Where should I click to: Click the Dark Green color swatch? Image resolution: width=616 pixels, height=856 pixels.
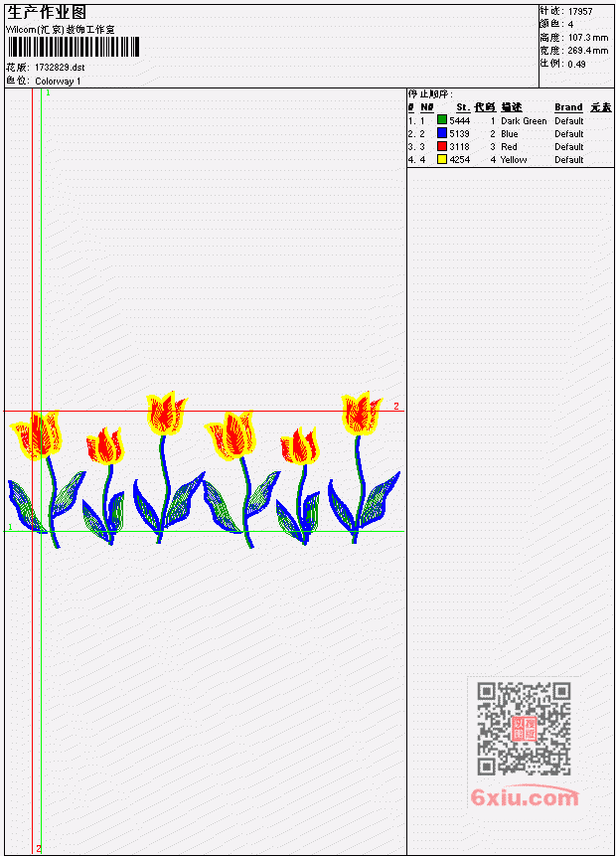(x=442, y=120)
